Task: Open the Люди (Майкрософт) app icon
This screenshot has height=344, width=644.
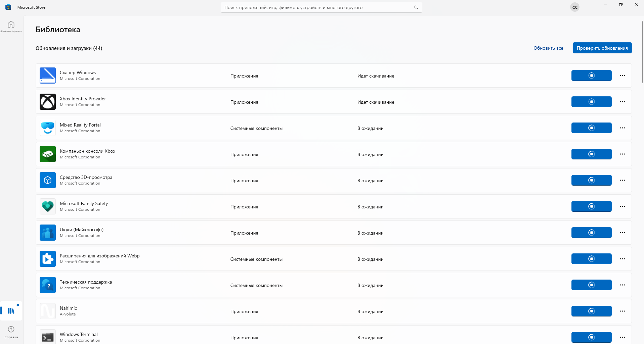Action: pyautogui.click(x=48, y=233)
